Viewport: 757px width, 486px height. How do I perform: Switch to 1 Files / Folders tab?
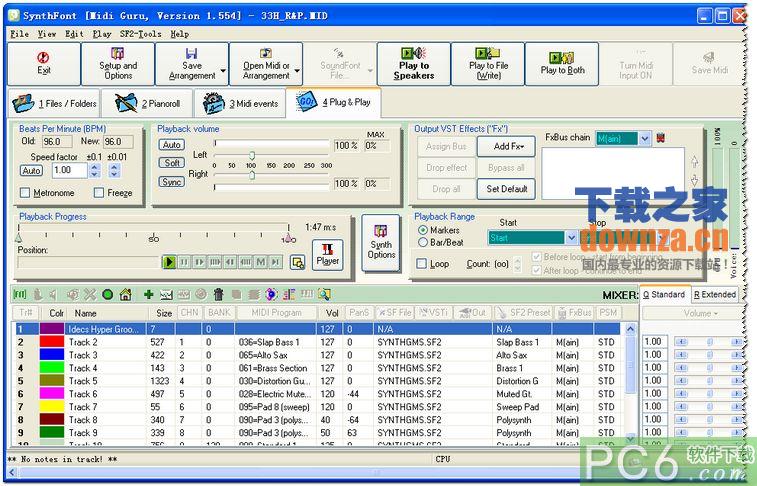pyautogui.click(x=54, y=103)
